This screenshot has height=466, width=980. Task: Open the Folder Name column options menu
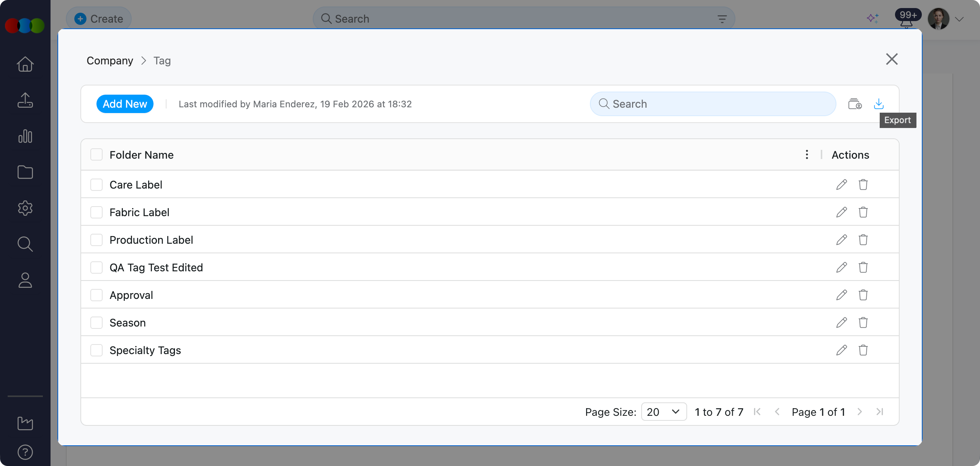(x=807, y=155)
